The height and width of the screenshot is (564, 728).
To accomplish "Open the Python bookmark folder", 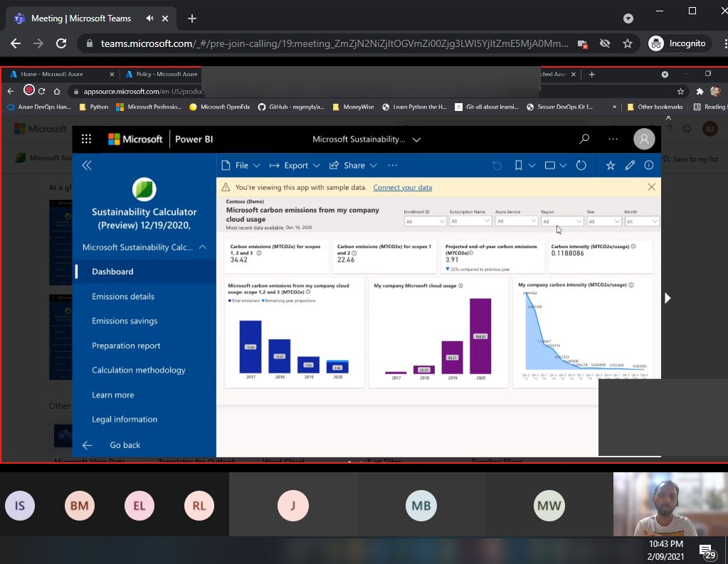I will pos(94,107).
